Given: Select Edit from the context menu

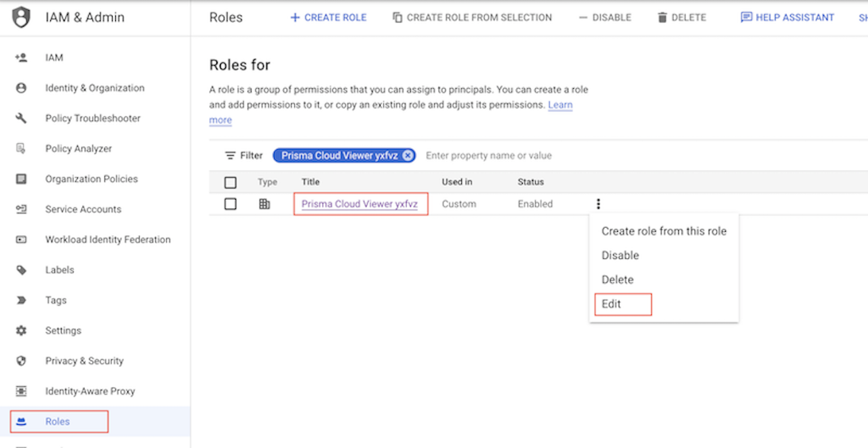Looking at the screenshot, I should pyautogui.click(x=612, y=304).
